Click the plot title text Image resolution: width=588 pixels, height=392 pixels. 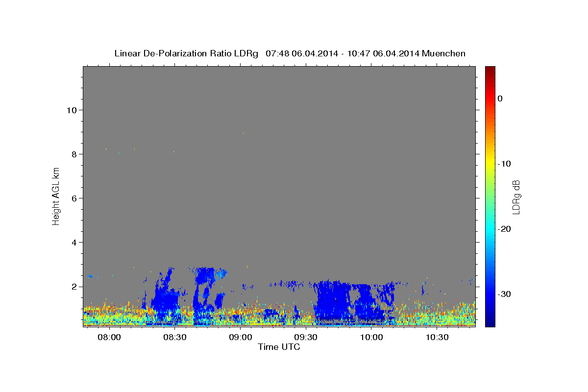coord(290,53)
